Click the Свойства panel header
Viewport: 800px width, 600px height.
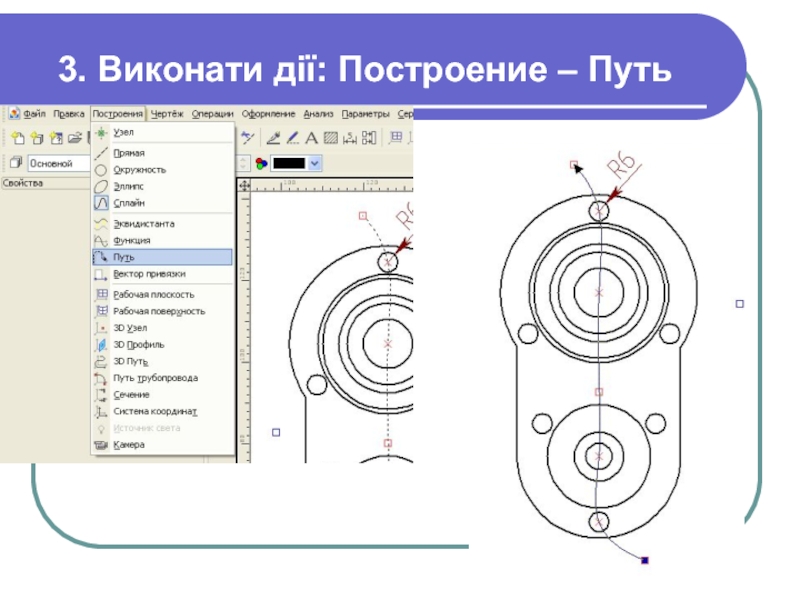pyautogui.click(x=46, y=183)
